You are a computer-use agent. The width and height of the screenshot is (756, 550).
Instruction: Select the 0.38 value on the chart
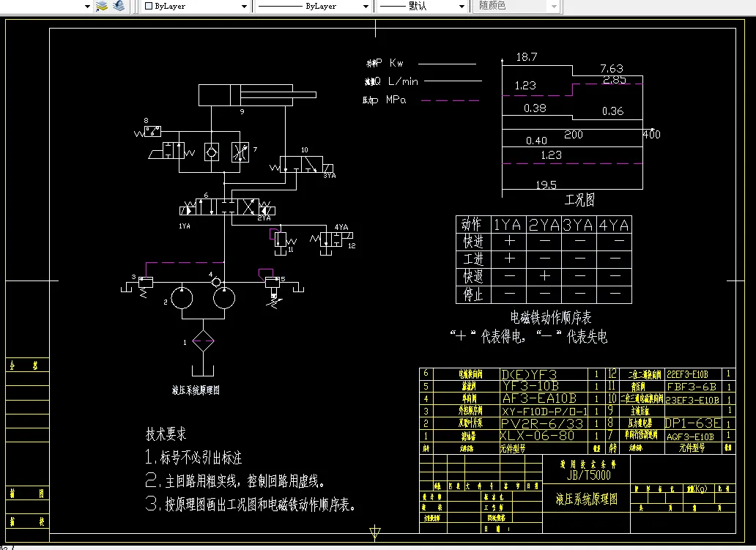tap(535, 108)
